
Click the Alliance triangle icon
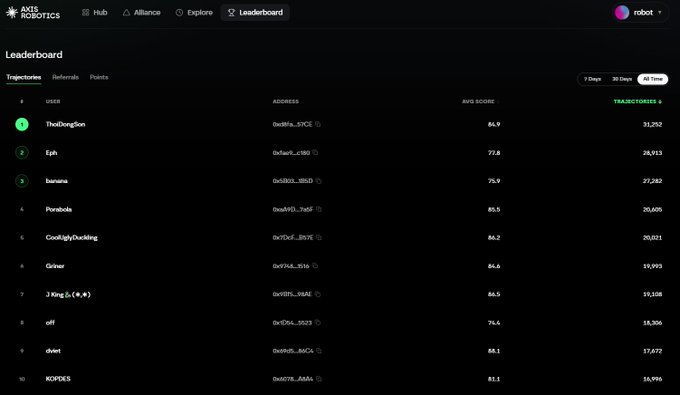126,13
